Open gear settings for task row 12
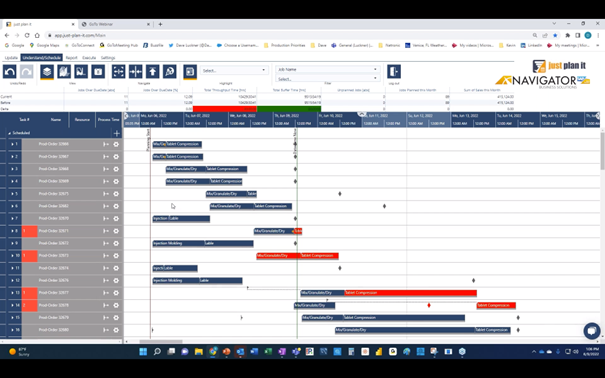The image size is (605, 378). (116, 280)
